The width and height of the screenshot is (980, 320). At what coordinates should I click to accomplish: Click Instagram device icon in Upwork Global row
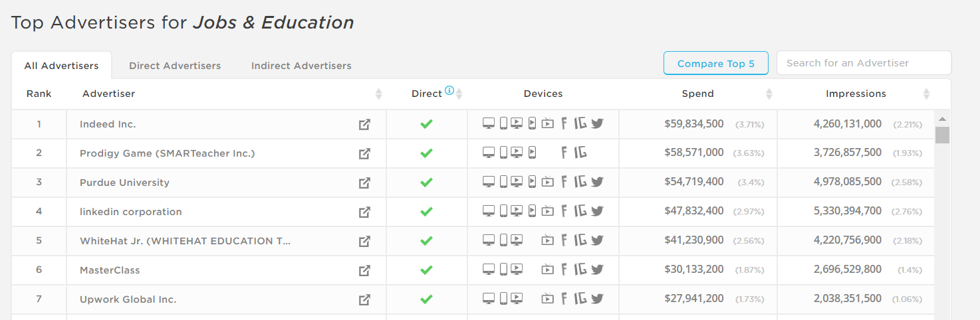(x=580, y=299)
